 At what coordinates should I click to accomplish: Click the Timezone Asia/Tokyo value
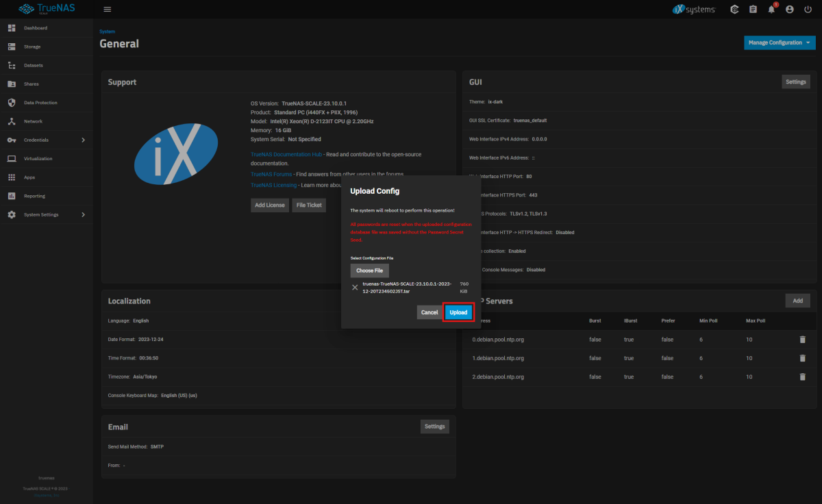(146, 377)
